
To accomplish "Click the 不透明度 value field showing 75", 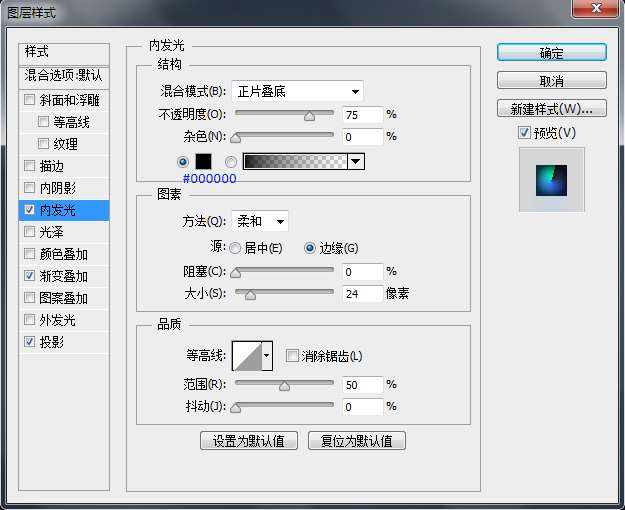I will point(363,115).
